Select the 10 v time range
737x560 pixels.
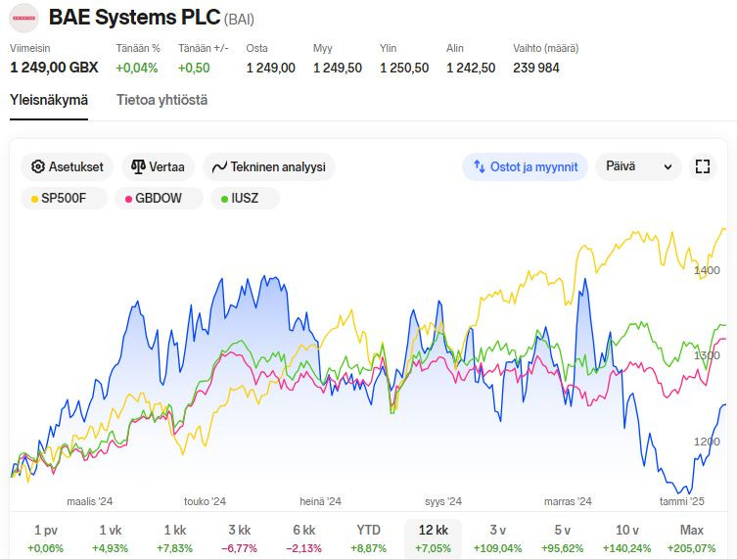pyautogui.click(x=627, y=538)
